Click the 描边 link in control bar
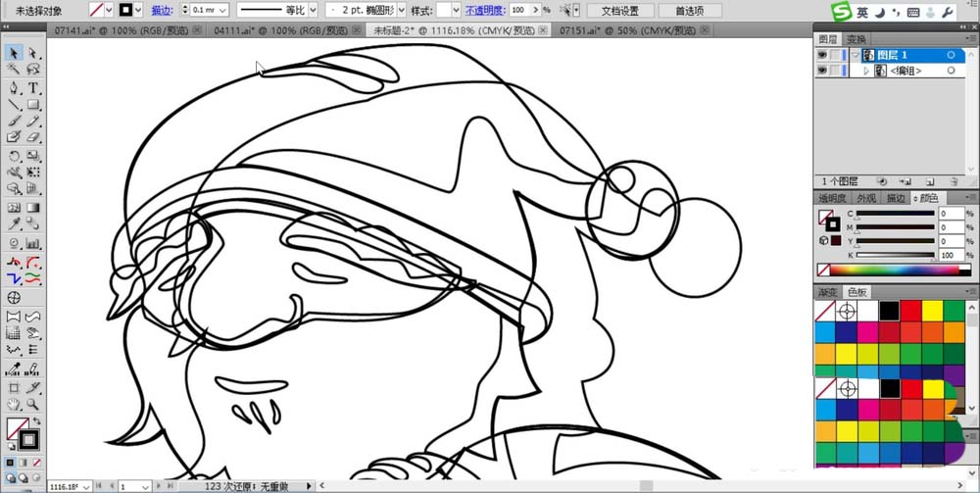 162,11
